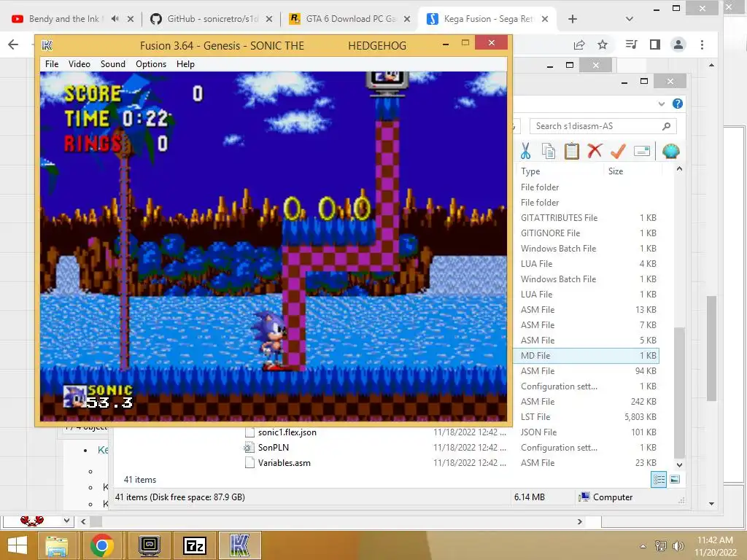Click the Explorer help question mark
This screenshot has width=747, height=560.
pyautogui.click(x=678, y=104)
